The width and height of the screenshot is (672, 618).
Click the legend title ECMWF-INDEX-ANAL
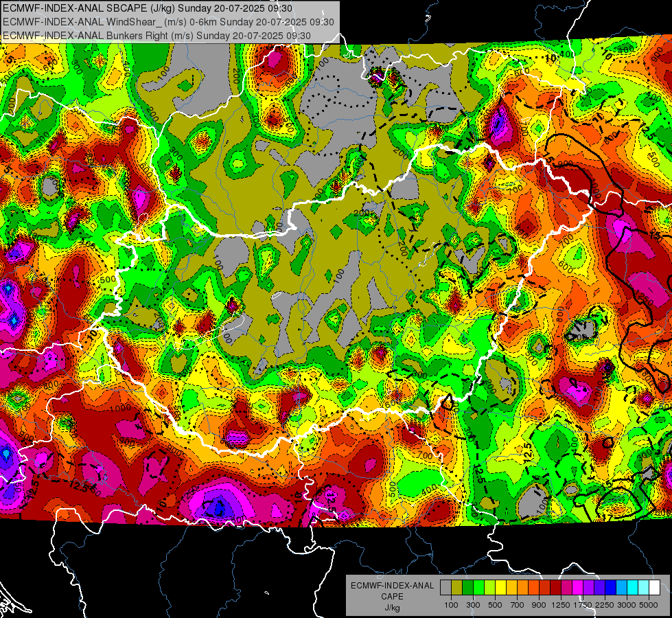click(x=393, y=586)
